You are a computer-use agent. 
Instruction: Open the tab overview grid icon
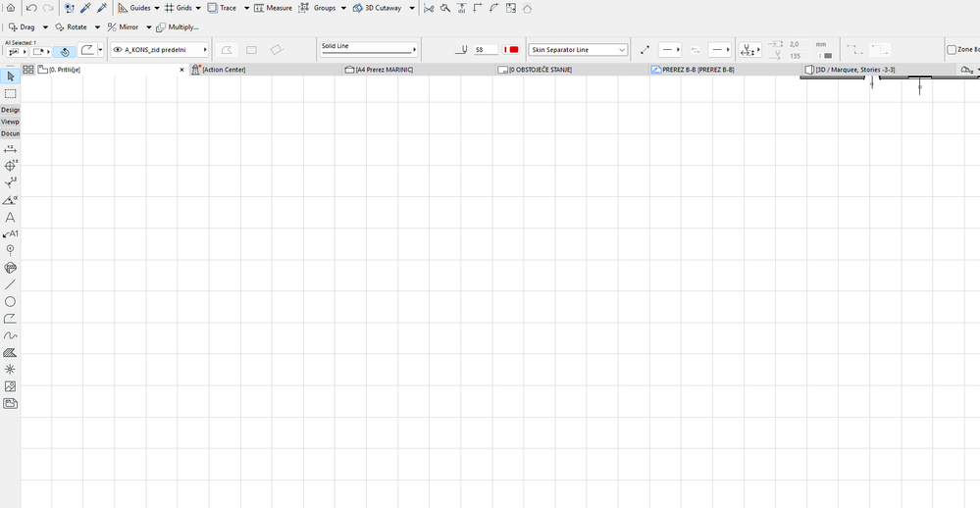click(28, 70)
